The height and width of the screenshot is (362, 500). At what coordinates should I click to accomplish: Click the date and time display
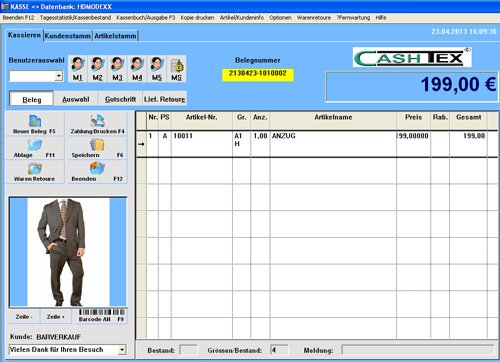click(464, 31)
